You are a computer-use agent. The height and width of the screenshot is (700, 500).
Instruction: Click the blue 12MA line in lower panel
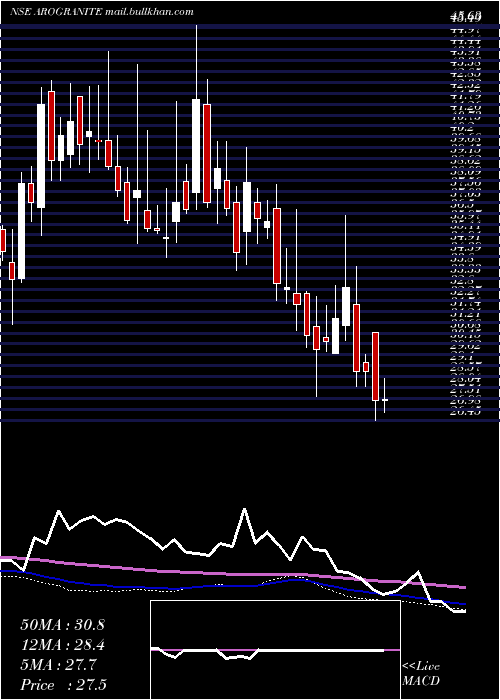click(x=232, y=586)
